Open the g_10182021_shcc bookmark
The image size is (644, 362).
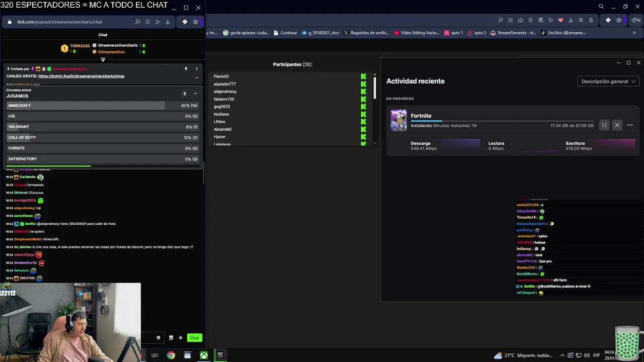320,33
